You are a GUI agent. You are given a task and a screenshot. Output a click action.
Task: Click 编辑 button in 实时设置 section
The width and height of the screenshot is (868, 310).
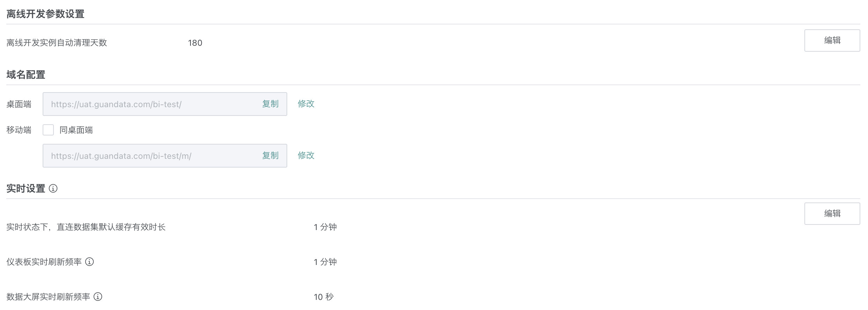coord(832,214)
